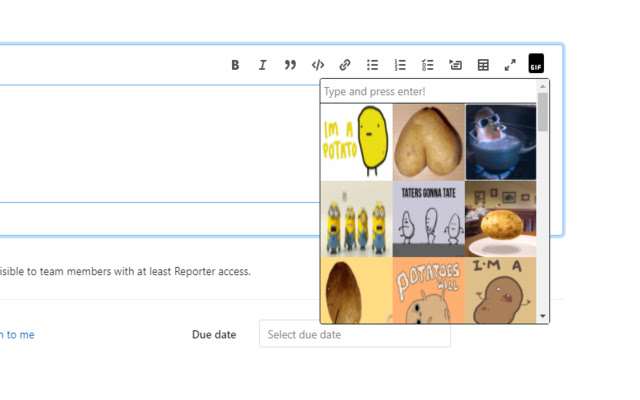
Task: Enter full screen editor mode
Action: pyautogui.click(x=510, y=65)
